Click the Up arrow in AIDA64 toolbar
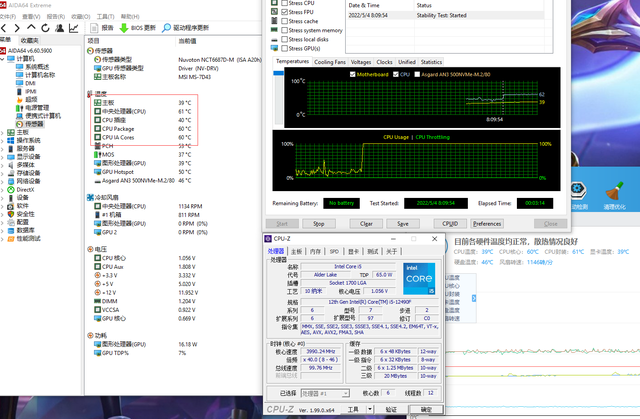 pyautogui.click(x=31, y=28)
